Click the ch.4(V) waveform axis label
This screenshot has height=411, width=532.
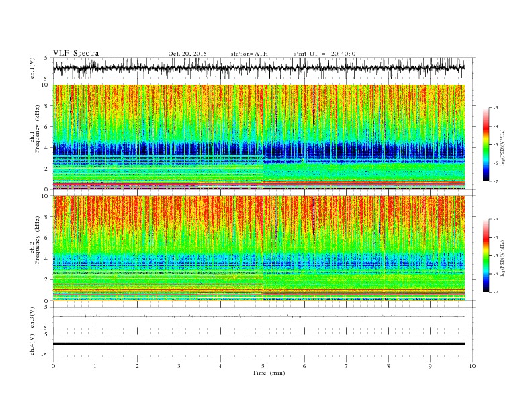pos(32,345)
